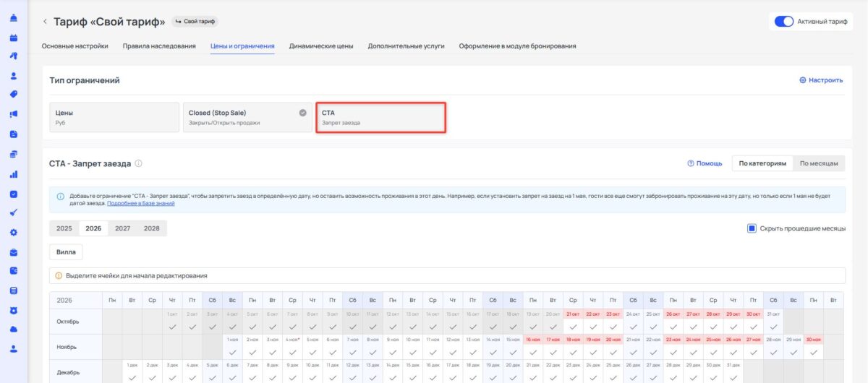Select the red 21 окт calendar cell
This screenshot has width=868, height=383.
573,322
